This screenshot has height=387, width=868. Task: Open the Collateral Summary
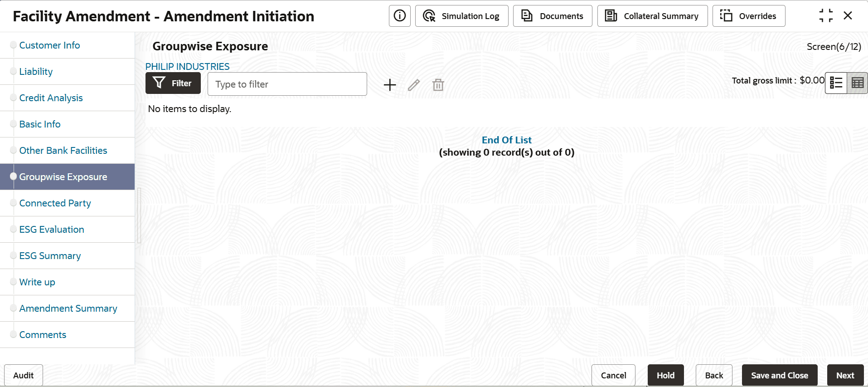652,16
